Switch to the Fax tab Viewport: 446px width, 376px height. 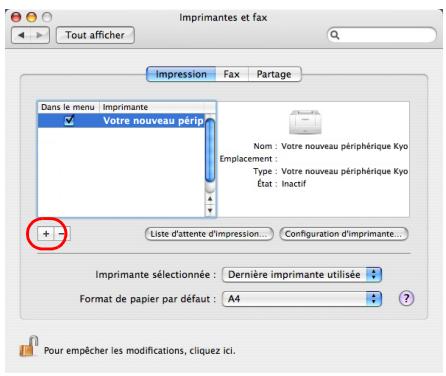pos(232,74)
